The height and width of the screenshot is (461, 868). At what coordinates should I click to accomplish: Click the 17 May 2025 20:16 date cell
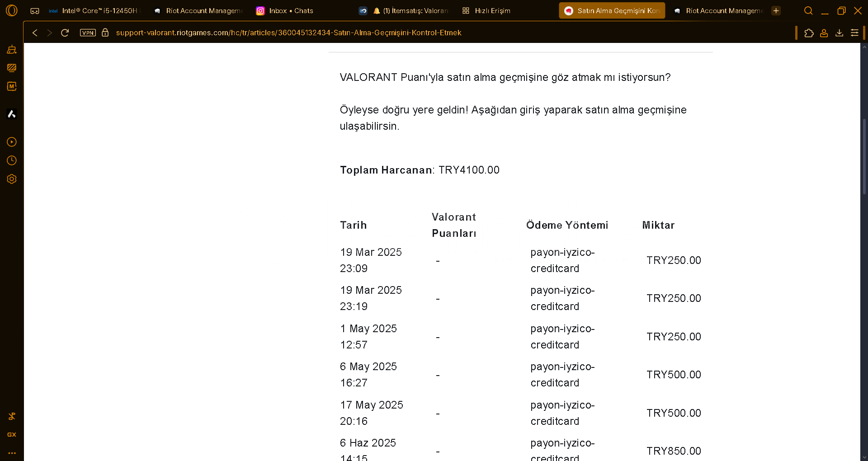coord(372,413)
